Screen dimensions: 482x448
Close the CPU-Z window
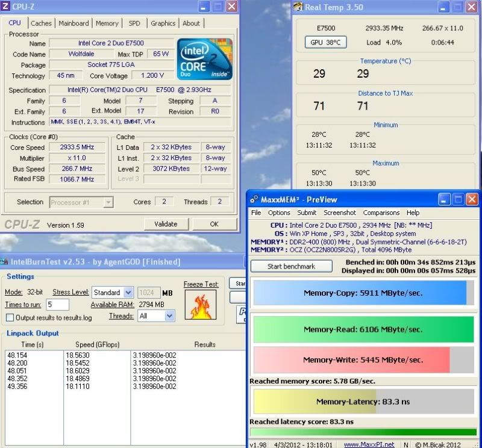[x=232, y=7]
